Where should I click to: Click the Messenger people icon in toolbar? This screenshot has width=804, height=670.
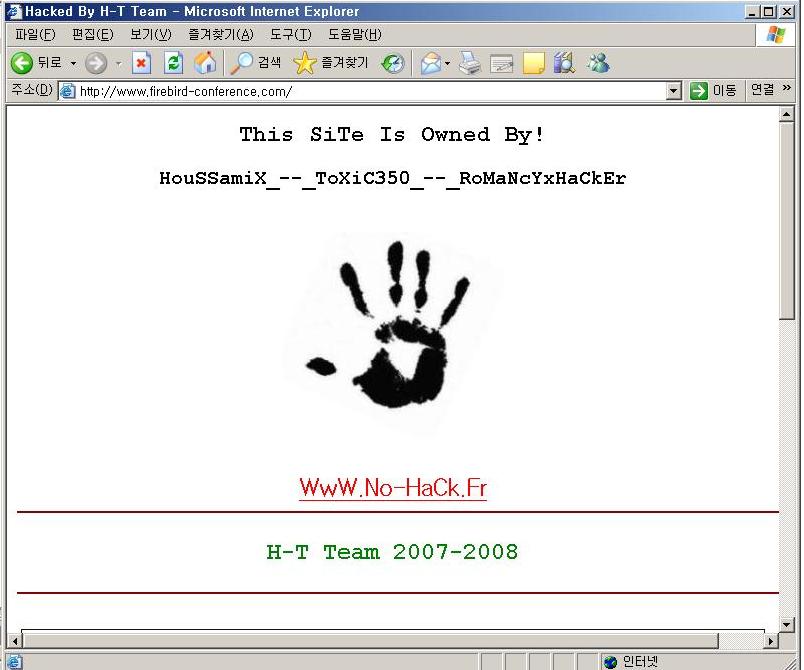point(598,63)
